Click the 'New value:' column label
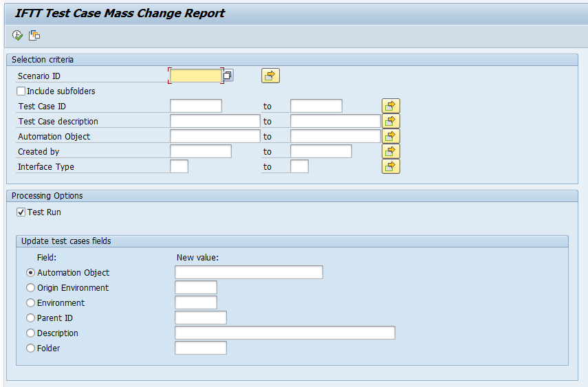Image resolution: width=588 pixels, height=387 pixels. [197, 258]
